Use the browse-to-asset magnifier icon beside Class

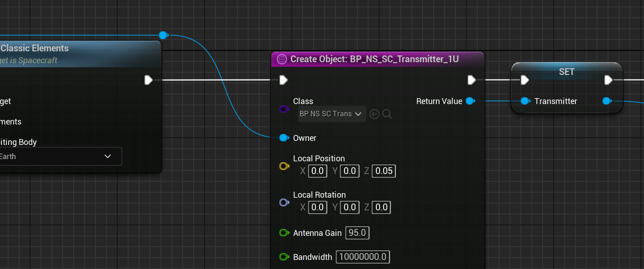pos(387,114)
